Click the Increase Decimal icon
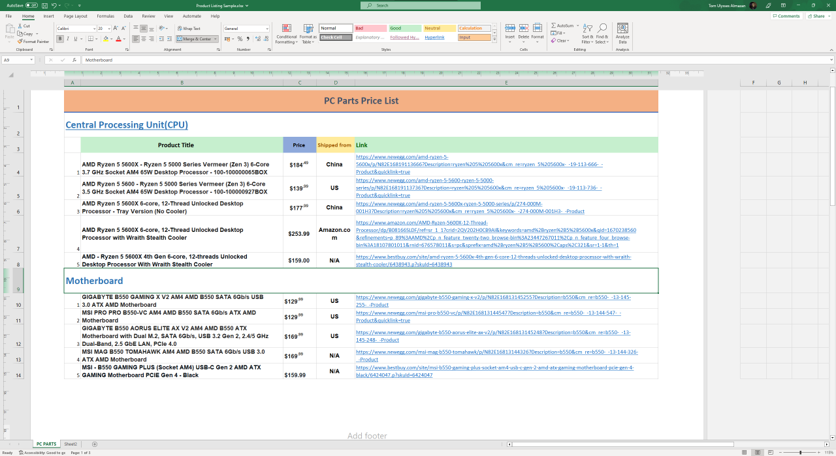 pos(258,39)
